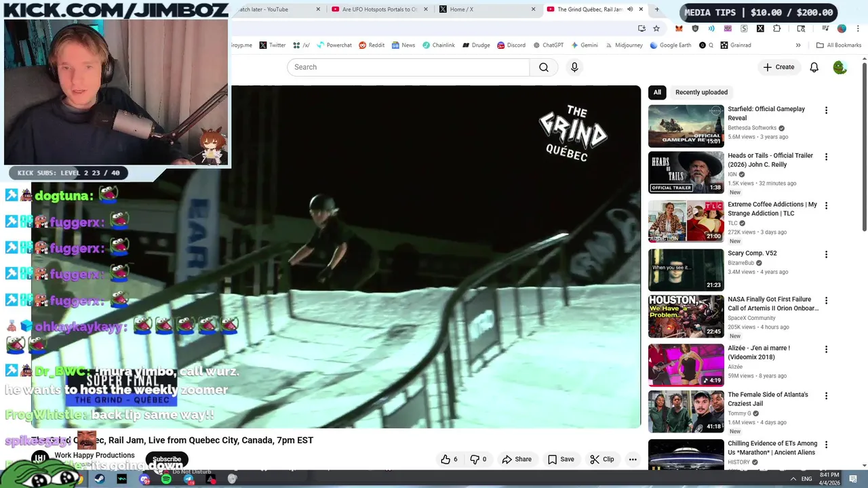The height and width of the screenshot is (488, 868).
Task: Open the Discord bookmark
Action: click(511, 45)
